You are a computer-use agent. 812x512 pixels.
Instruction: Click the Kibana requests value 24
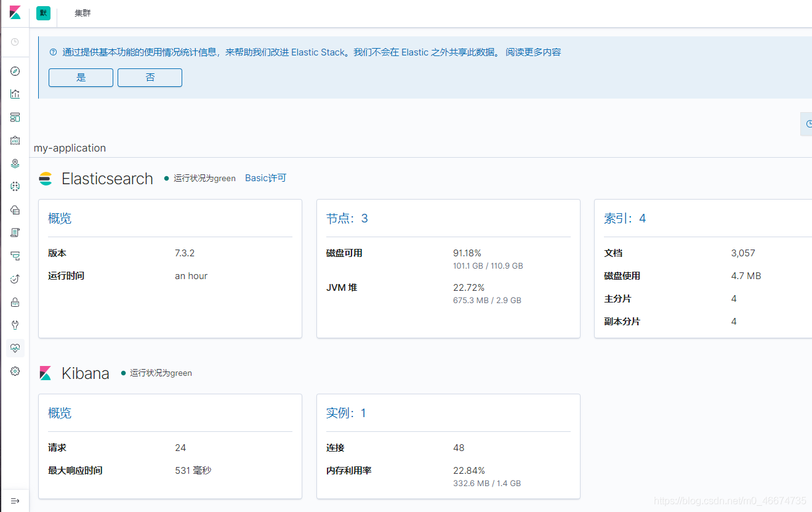pos(180,448)
